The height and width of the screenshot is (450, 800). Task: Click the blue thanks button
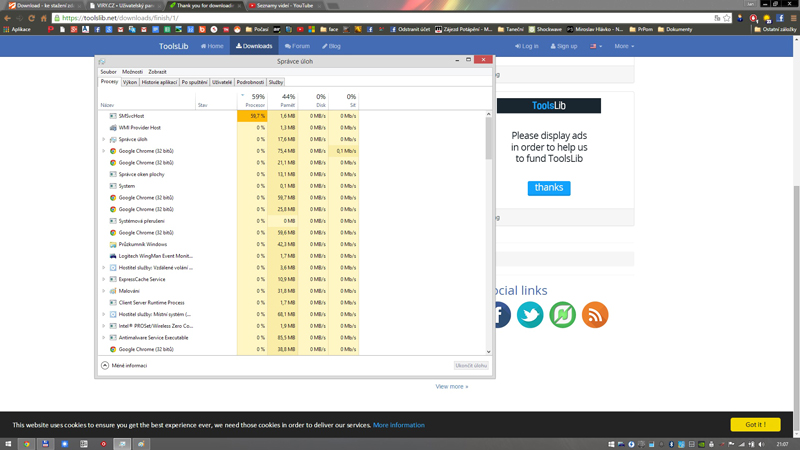click(548, 188)
